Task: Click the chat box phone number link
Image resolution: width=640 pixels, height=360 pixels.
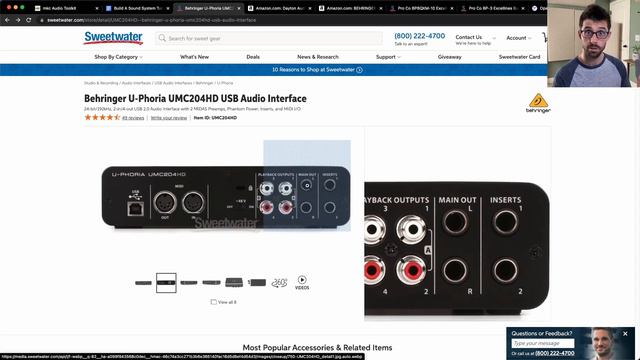Action: [x=555, y=353]
